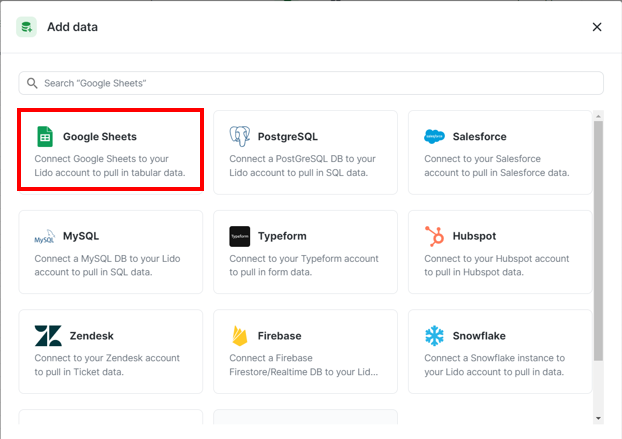Click the "Add data" dialog title text
622x439 pixels.
point(72,27)
